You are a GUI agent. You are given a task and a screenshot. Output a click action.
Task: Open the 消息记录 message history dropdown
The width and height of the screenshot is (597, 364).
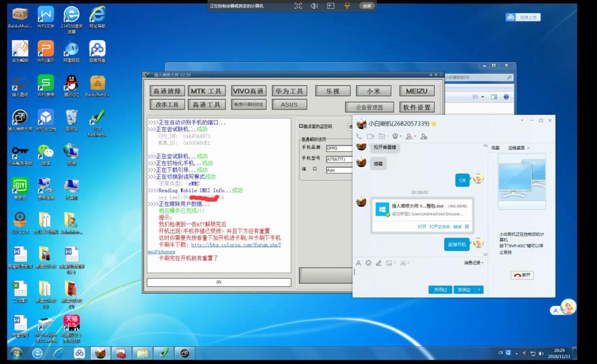point(474,263)
